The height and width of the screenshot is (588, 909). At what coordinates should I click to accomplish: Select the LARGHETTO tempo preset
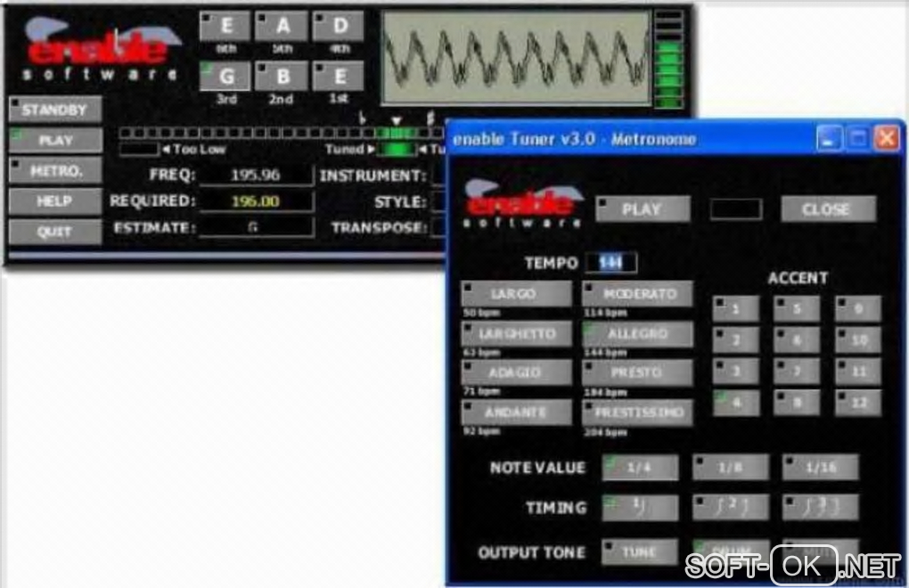pyautogui.click(x=516, y=333)
